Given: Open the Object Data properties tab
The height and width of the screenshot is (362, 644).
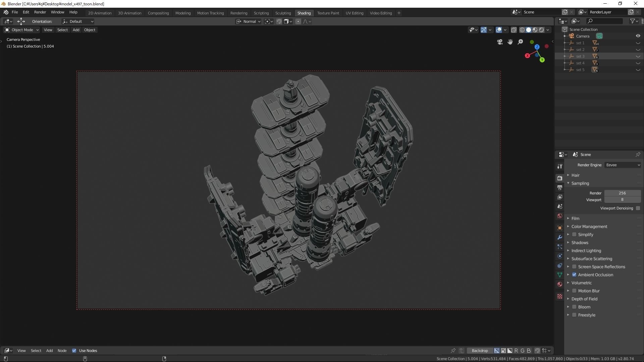Looking at the screenshot, I should point(559,275).
